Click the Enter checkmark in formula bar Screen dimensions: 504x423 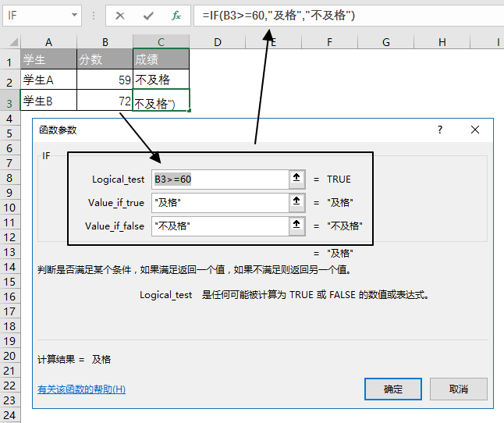148,15
